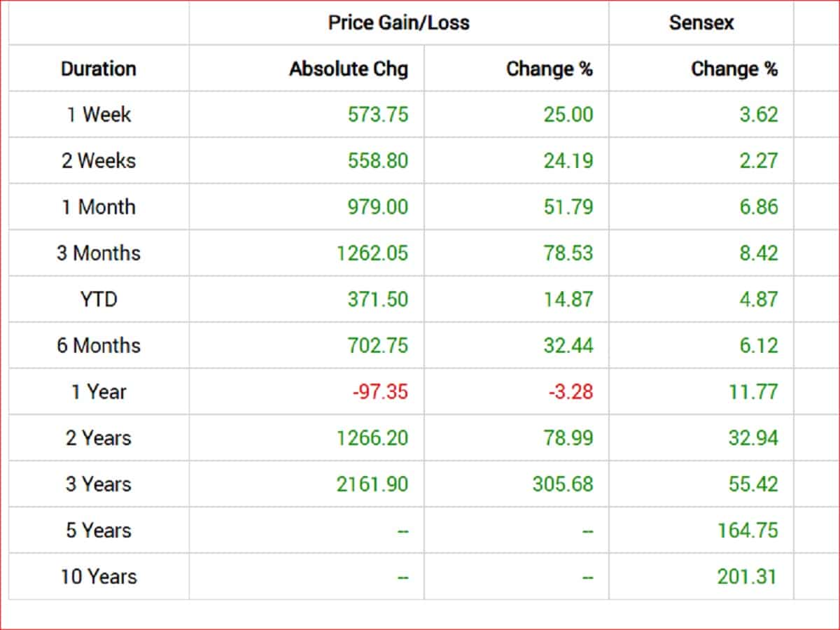Select the 1 Week duration row

pos(99,115)
